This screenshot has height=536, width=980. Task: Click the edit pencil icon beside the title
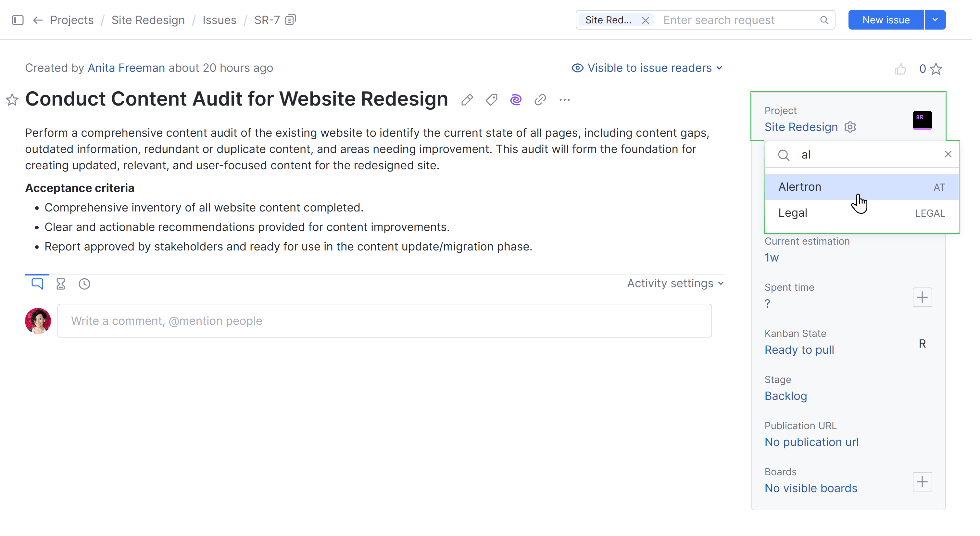tap(467, 100)
